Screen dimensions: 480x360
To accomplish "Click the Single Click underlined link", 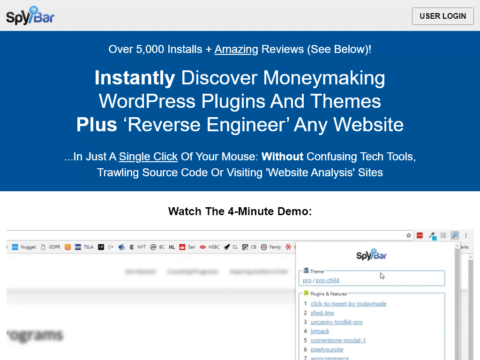I will pyautogui.click(x=148, y=157).
